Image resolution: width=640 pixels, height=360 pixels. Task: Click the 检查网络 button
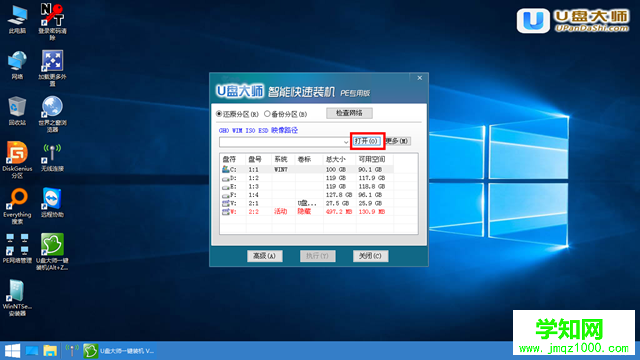[349, 113]
